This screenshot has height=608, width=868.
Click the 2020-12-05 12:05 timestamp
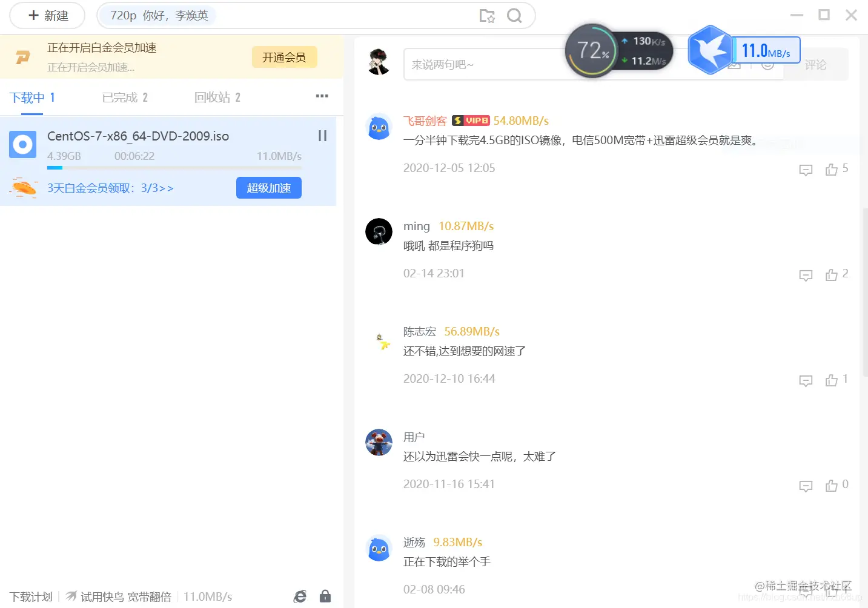[449, 168]
